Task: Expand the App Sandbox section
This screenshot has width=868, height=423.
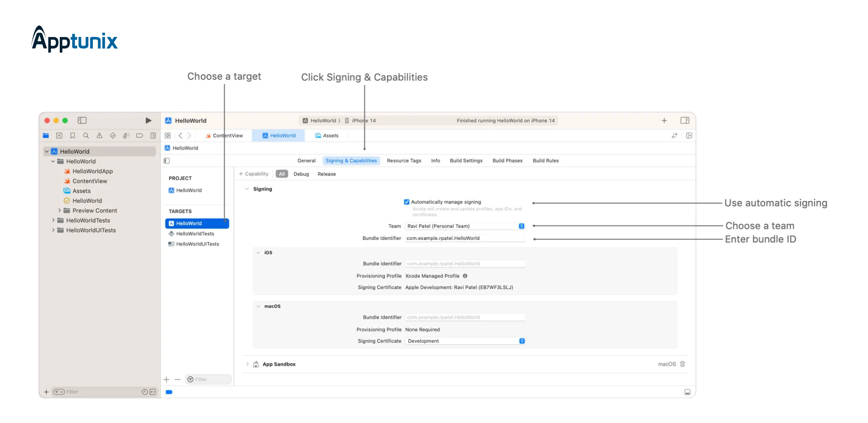Action: [x=248, y=364]
